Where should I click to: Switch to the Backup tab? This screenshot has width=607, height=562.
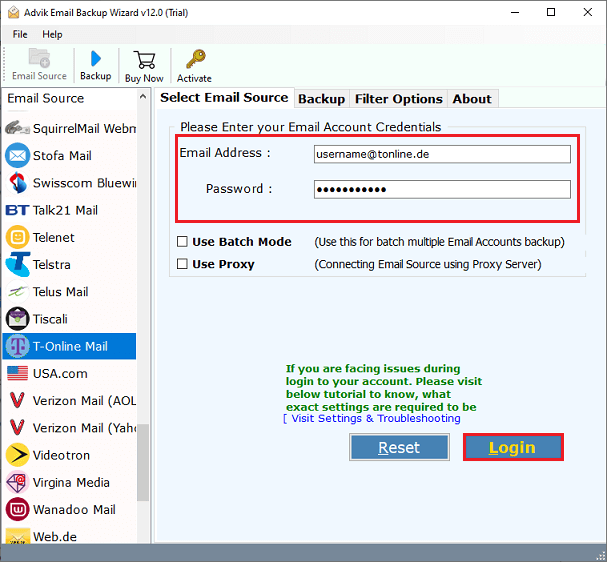coord(322,99)
